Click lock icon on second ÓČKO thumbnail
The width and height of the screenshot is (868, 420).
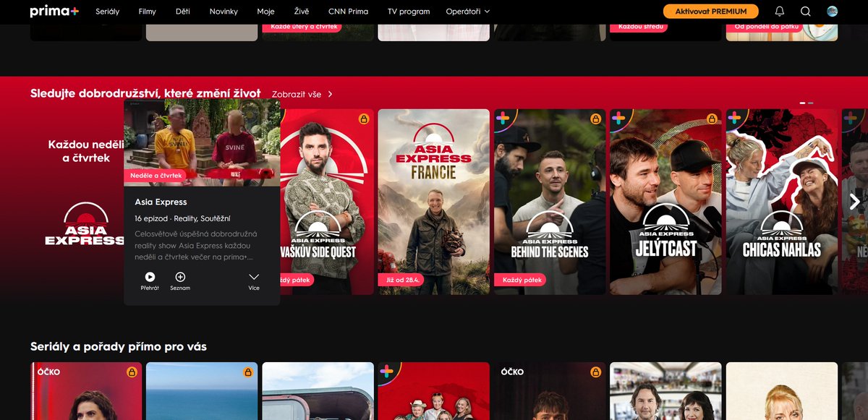pos(595,372)
